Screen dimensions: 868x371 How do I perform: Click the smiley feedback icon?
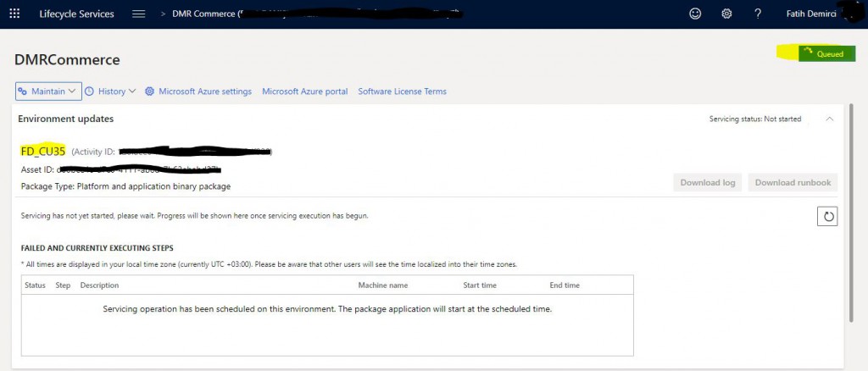pyautogui.click(x=695, y=14)
